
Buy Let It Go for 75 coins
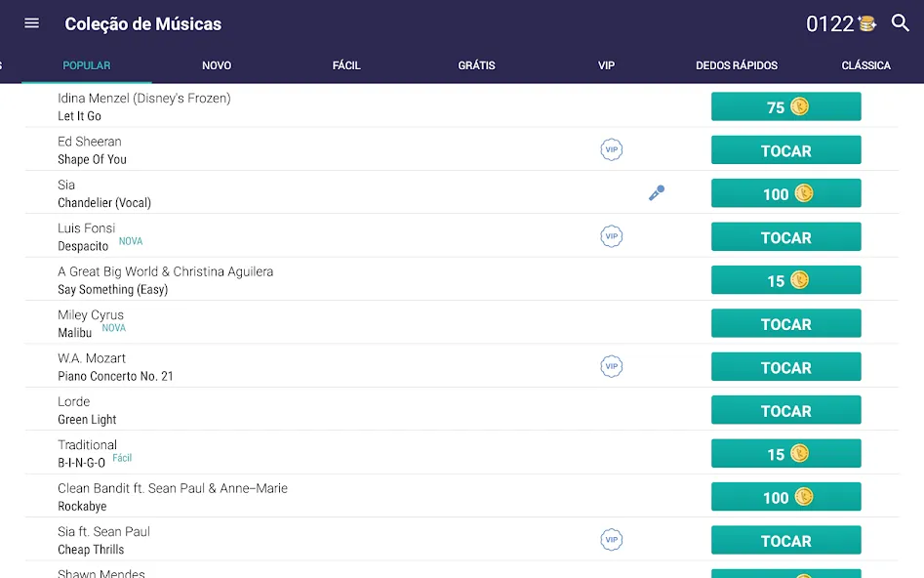point(786,106)
